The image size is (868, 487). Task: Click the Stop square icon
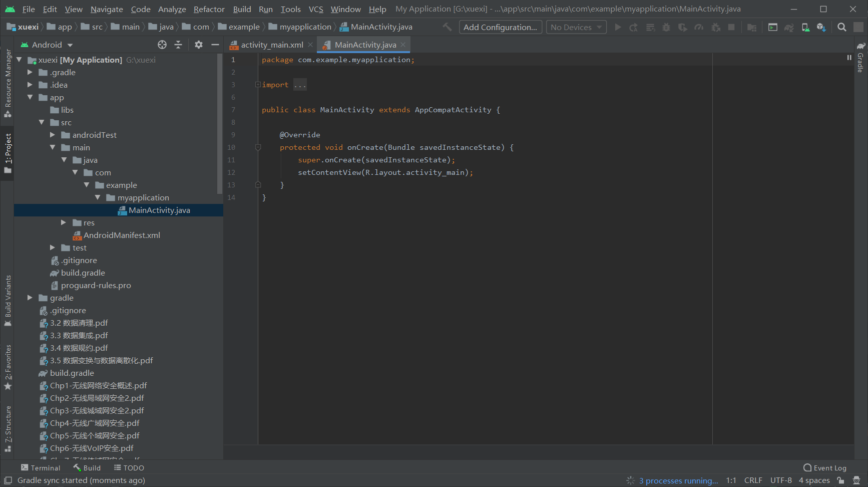[731, 27]
